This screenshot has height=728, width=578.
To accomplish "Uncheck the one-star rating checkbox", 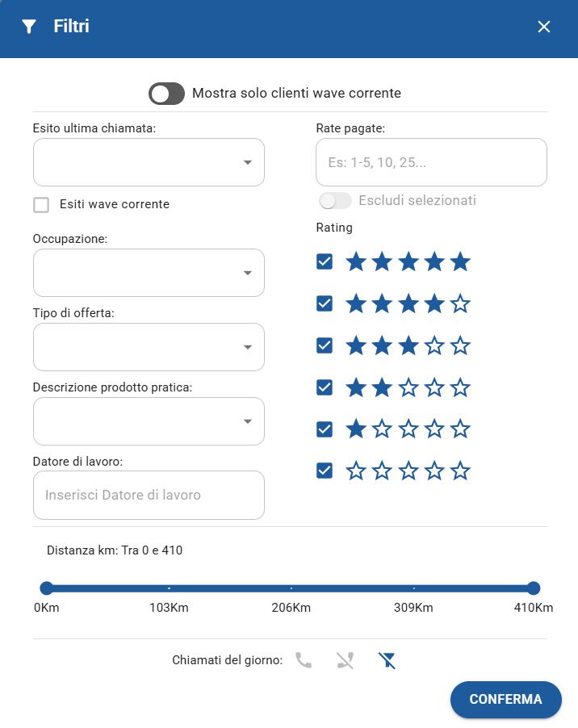I will click(x=325, y=429).
